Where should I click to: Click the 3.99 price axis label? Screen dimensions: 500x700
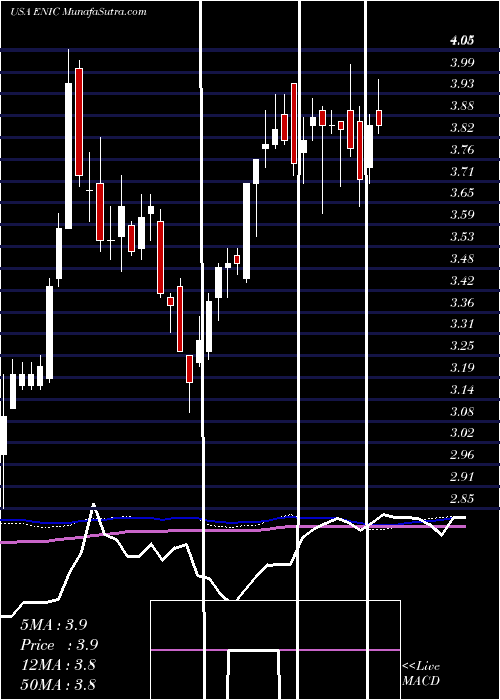pos(462,62)
